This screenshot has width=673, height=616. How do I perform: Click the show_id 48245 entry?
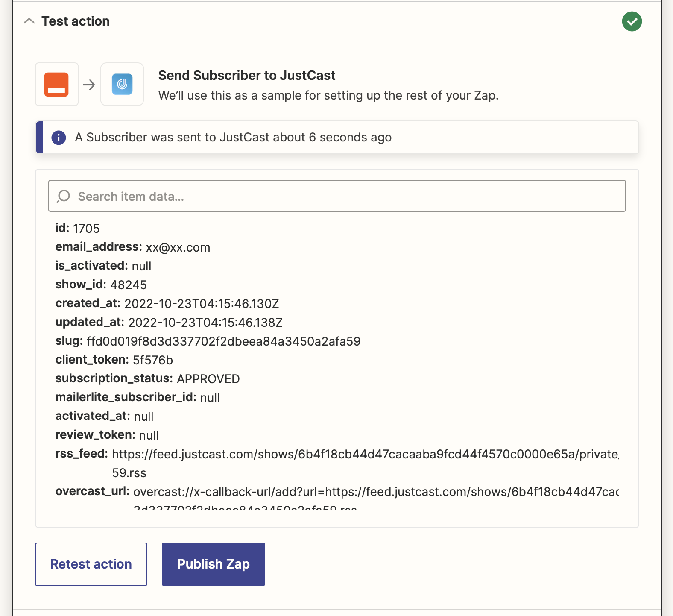pos(101,285)
